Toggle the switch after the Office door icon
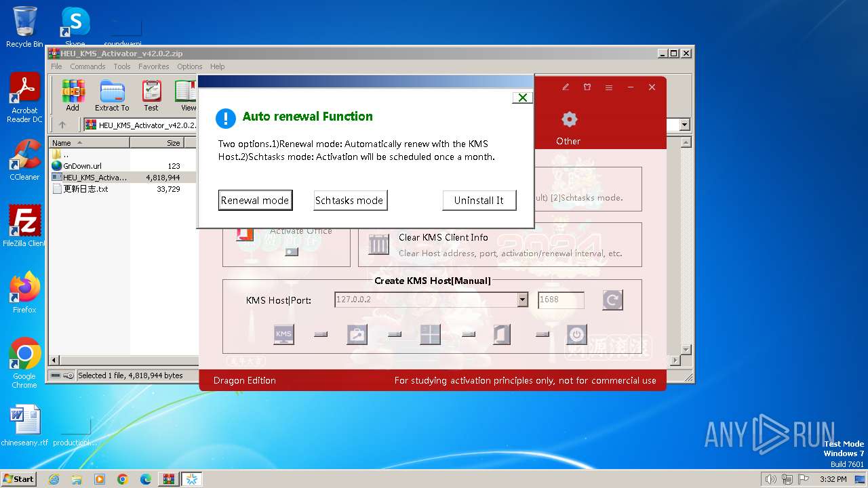 542,334
